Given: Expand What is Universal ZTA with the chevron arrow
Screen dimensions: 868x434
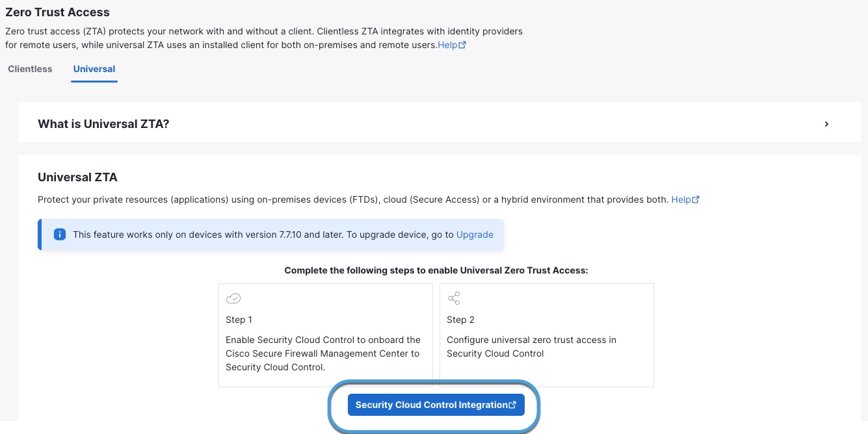Looking at the screenshot, I should 826,124.
